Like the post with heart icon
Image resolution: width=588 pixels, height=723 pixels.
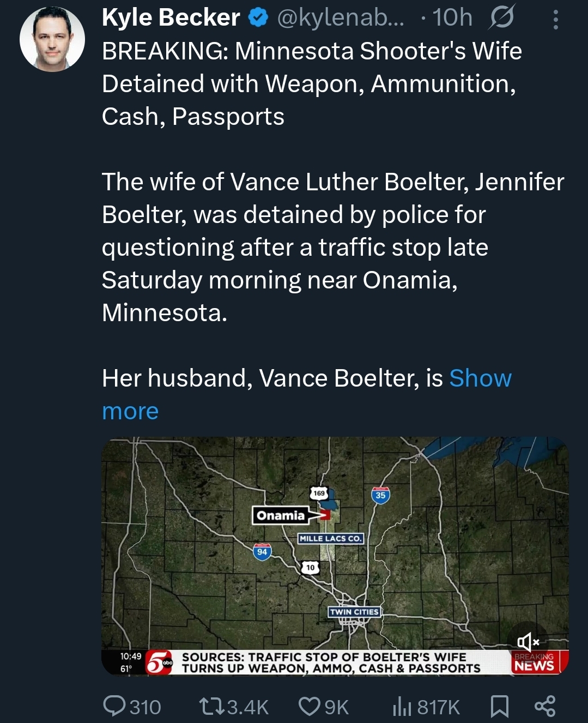[x=309, y=706]
